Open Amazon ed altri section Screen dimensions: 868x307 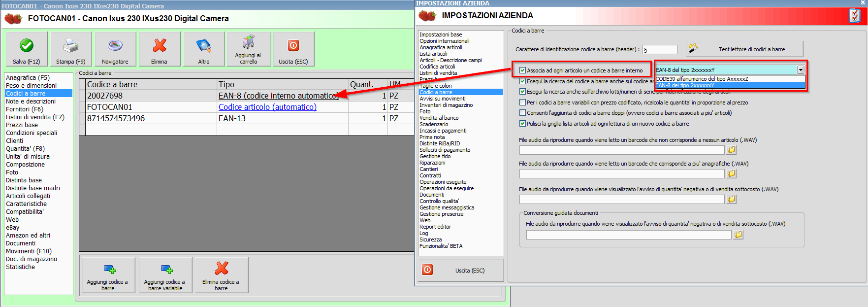click(28, 236)
